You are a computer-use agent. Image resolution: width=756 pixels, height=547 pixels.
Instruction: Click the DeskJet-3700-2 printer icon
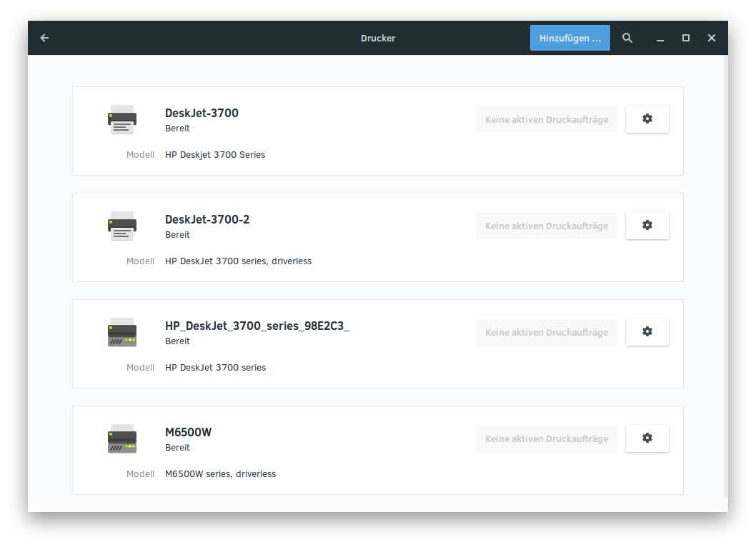pyautogui.click(x=122, y=226)
